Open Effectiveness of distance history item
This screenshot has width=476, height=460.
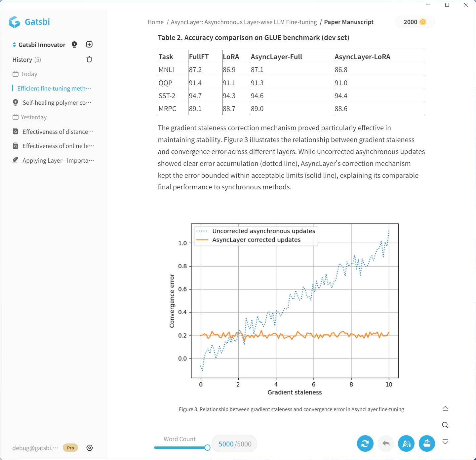click(x=58, y=132)
